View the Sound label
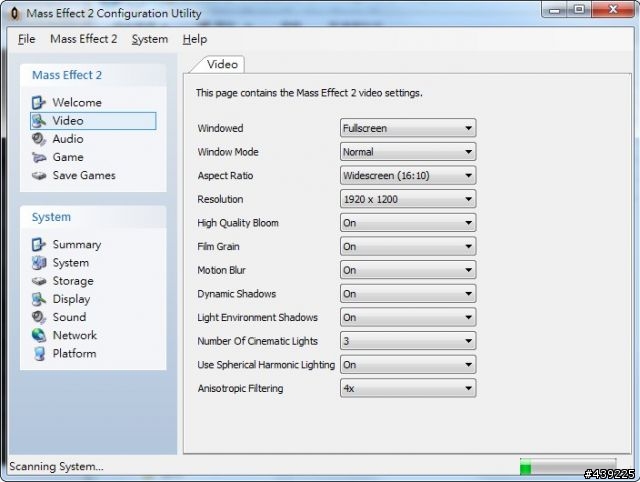Screen dimensions: 640x482 (x=69, y=317)
